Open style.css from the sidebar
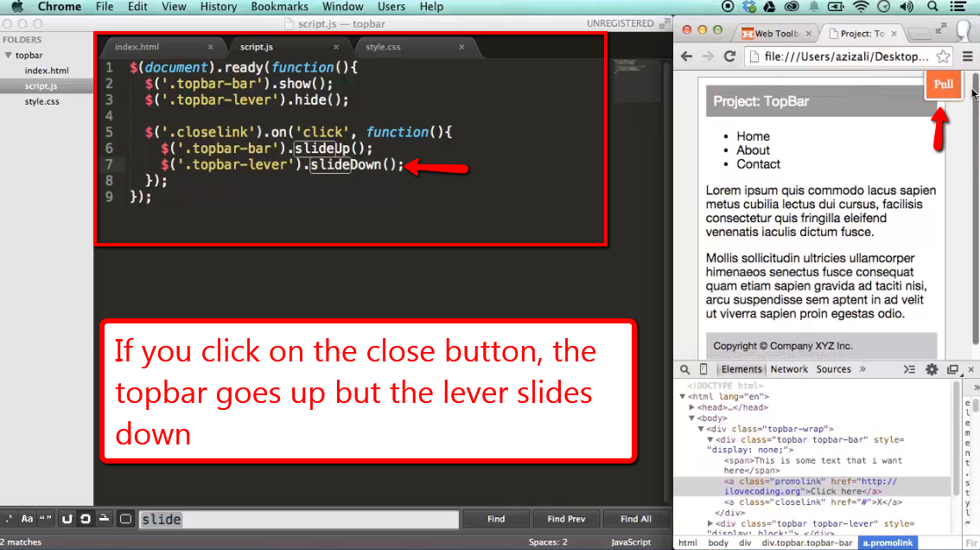 pyautogui.click(x=41, y=101)
